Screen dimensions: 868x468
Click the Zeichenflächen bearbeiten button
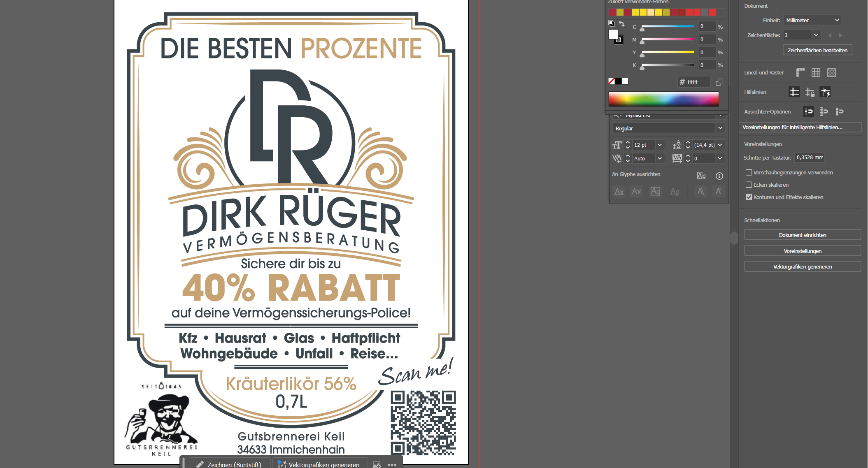point(817,50)
